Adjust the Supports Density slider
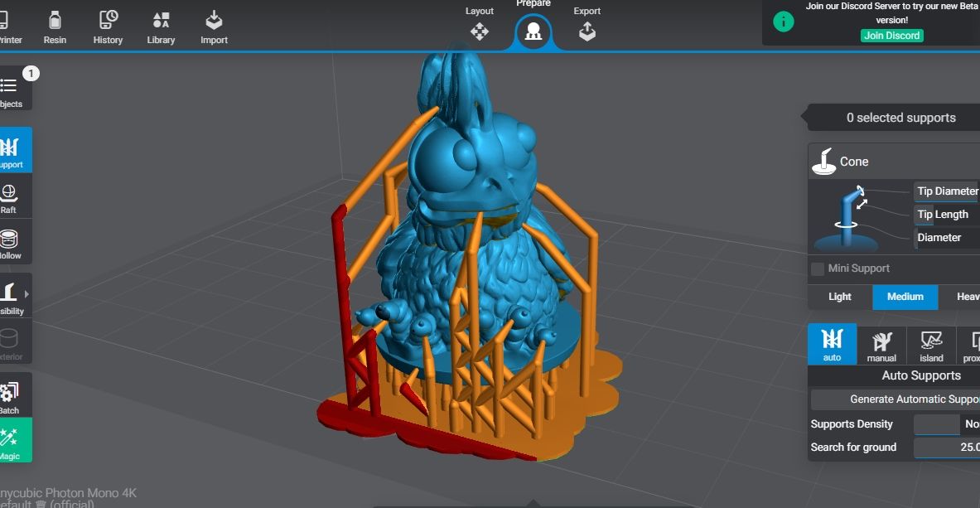This screenshot has height=508, width=980. (937, 424)
